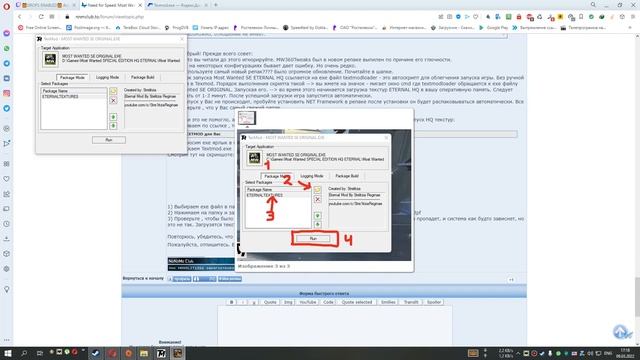
Task: Go back with the browser back arrow
Action: coord(19,17)
